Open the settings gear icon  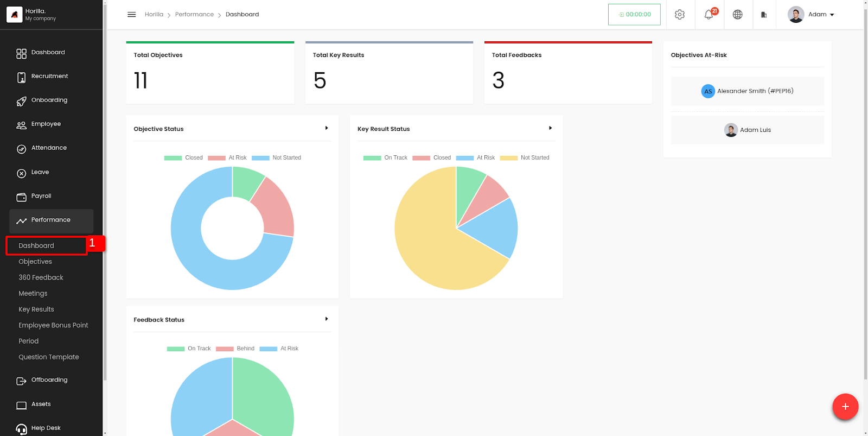[x=680, y=15]
